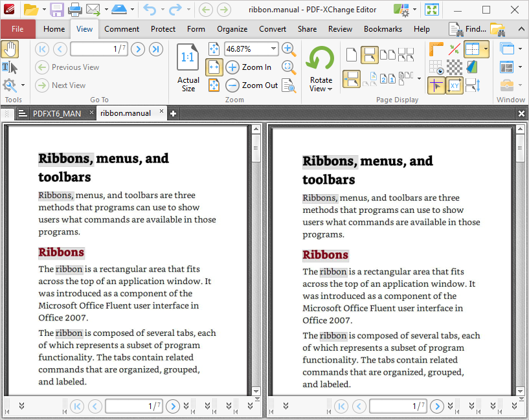
Task: Expand the Tools group options dropdown
Action: pos(23,85)
